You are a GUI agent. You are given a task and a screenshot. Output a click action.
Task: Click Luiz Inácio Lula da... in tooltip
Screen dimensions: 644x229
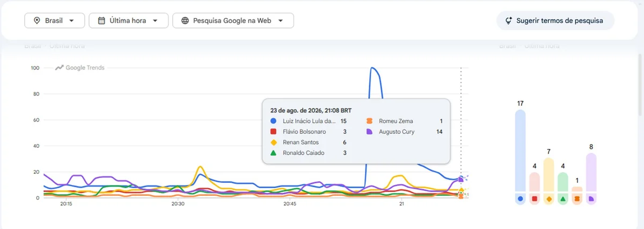(309, 121)
